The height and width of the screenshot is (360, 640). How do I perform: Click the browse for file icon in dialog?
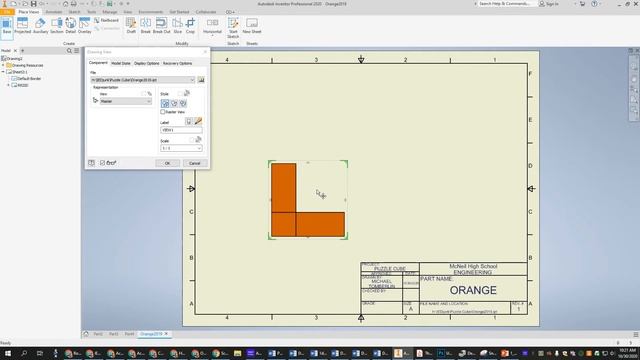point(201,80)
